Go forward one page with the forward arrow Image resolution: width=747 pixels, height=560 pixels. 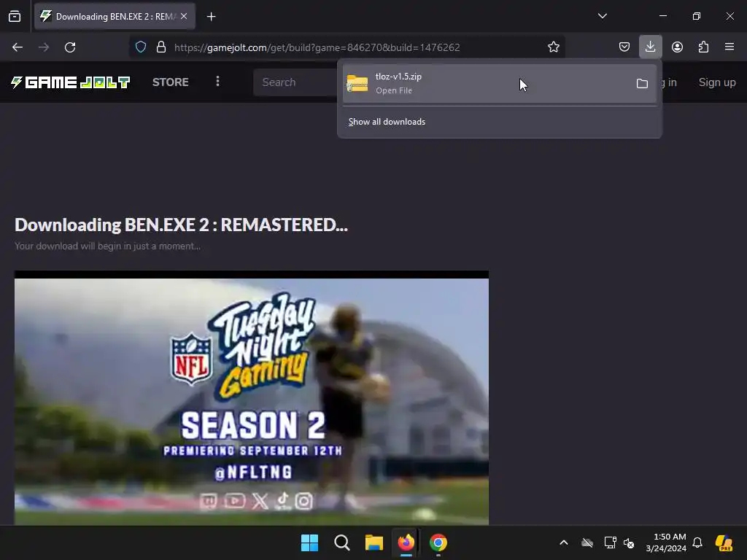44,47
